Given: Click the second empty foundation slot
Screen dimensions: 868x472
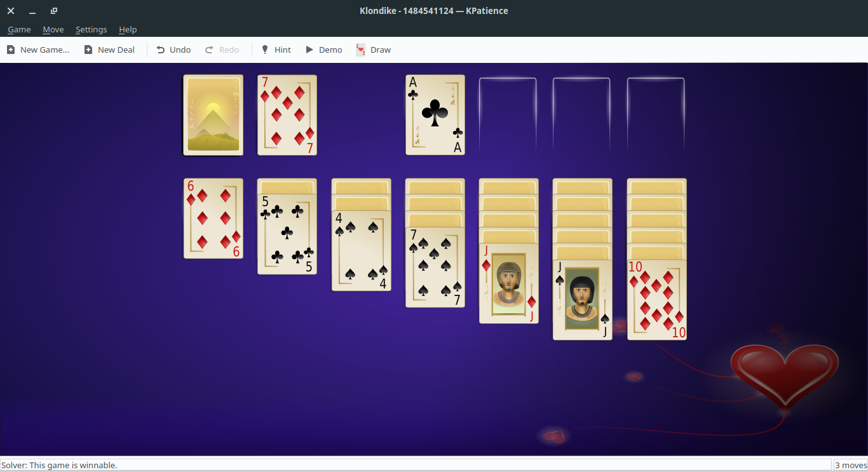Looking at the screenshot, I should [508, 115].
